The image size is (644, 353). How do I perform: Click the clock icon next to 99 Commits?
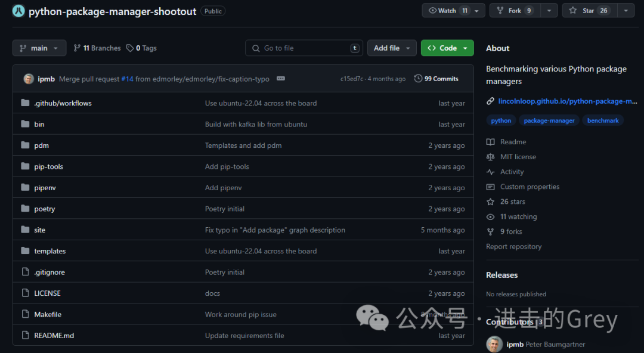tap(418, 78)
